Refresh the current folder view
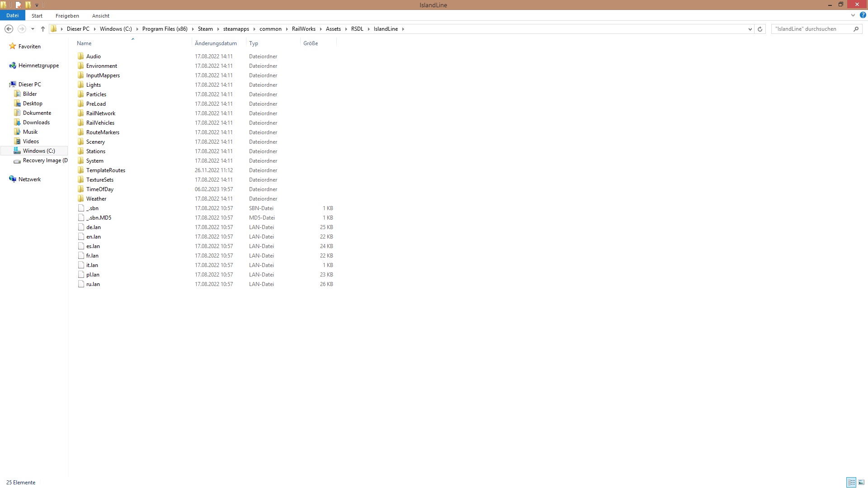Image resolution: width=868 pixels, height=488 pixels. [760, 29]
